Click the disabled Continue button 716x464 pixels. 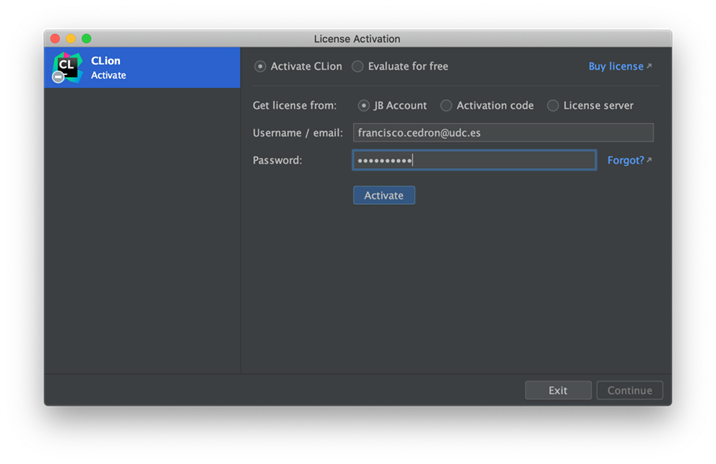pyautogui.click(x=630, y=390)
